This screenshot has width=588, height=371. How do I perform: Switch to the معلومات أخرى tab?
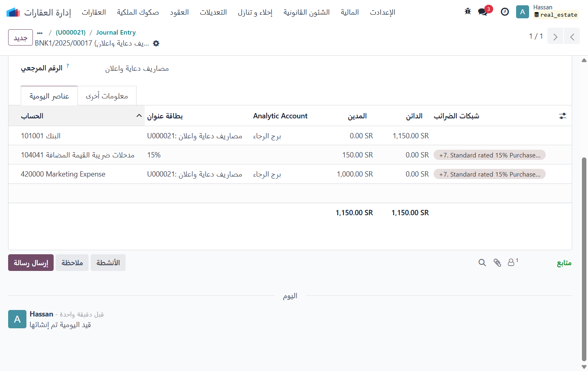point(107,96)
